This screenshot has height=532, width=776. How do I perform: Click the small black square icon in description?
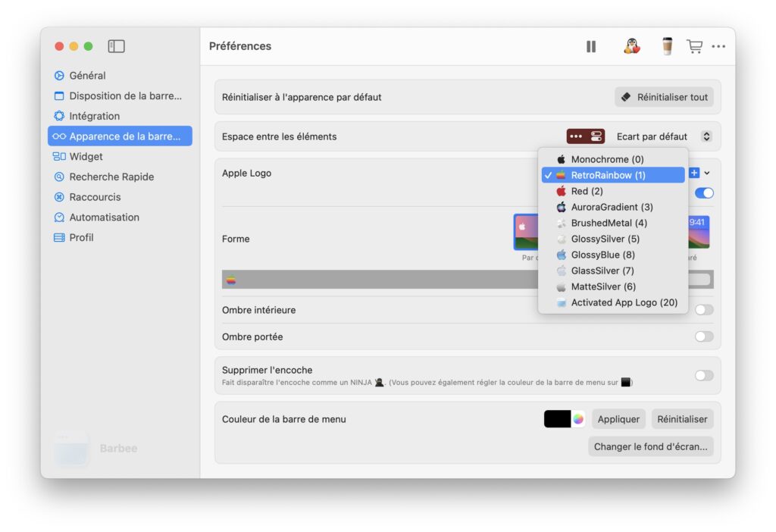tap(626, 382)
